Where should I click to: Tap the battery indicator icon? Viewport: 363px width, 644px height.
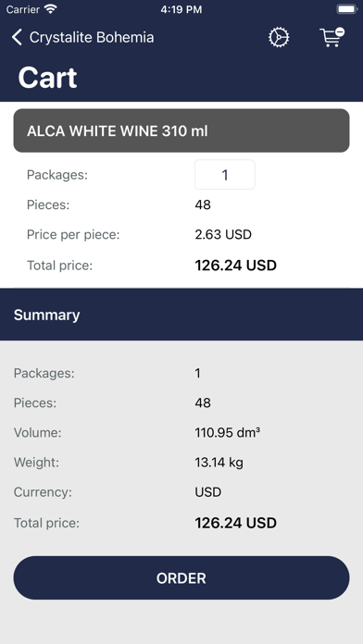(x=346, y=9)
